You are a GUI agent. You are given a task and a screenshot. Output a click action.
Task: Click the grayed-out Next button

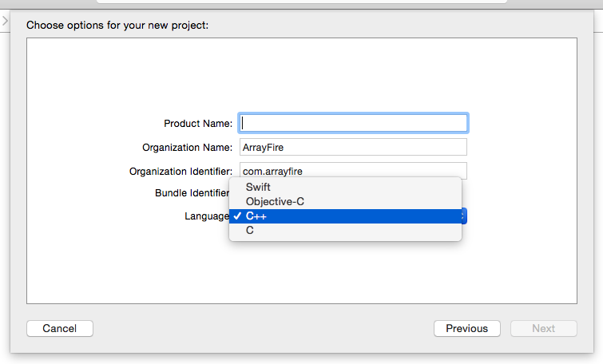point(543,328)
